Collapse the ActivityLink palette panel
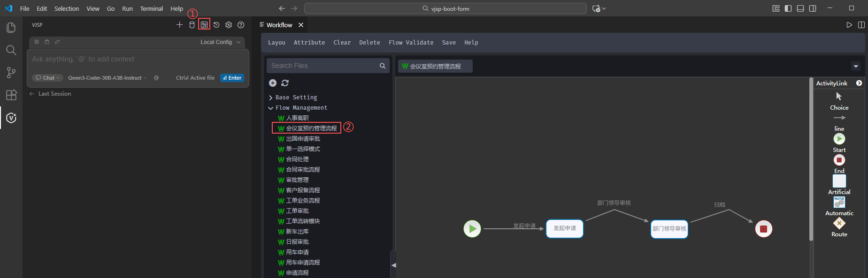 [x=859, y=83]
